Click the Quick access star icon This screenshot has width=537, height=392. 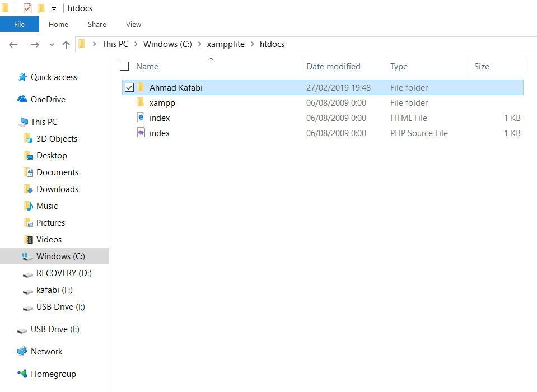coord(22,77)
